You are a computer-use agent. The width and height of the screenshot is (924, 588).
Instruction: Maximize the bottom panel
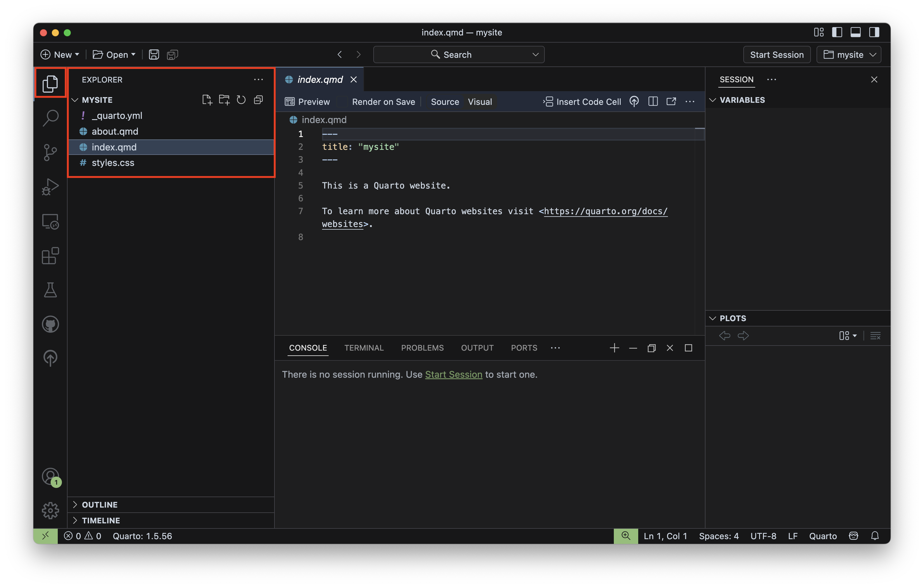(x=689, y=348)
